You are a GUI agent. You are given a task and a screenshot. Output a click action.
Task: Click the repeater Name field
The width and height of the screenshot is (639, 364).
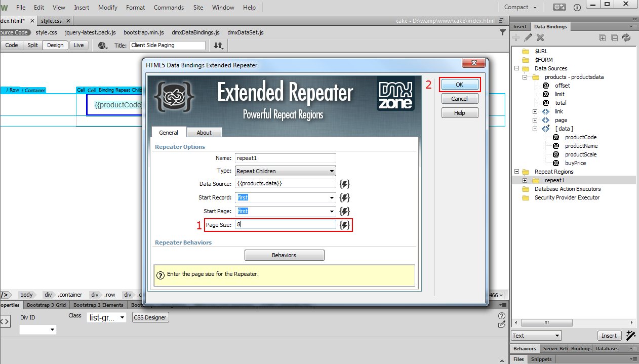point(286,158)
